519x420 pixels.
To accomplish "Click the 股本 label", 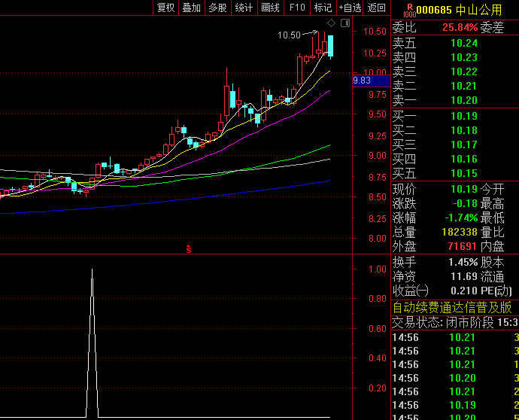I will [492, 263].
